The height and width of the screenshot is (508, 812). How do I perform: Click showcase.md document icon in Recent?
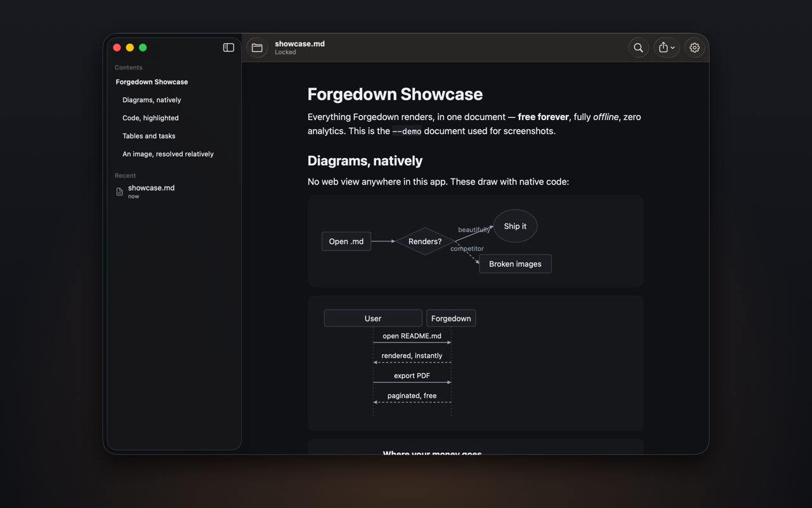(x=119, y=192)
